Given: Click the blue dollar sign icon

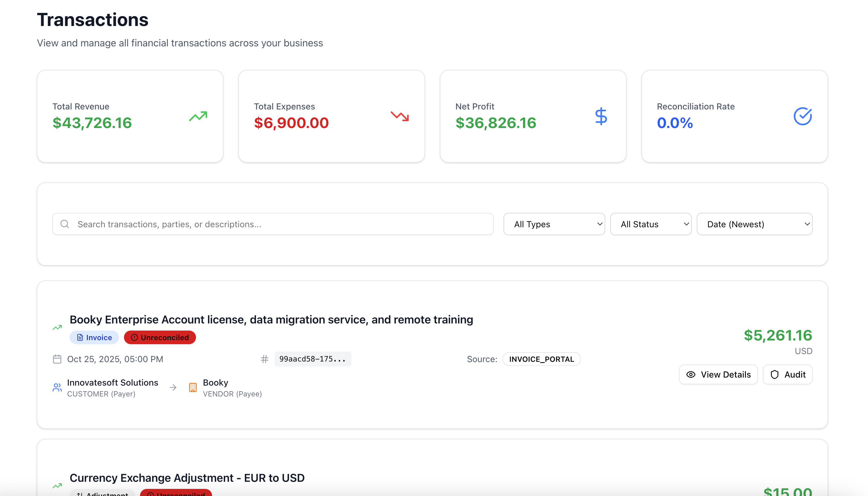Looking at the screenshot, I should [x=601, y=116].
